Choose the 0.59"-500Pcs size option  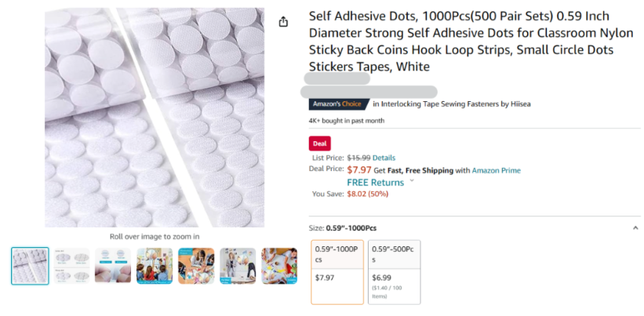pyautogui.click(x=394, y=271)
